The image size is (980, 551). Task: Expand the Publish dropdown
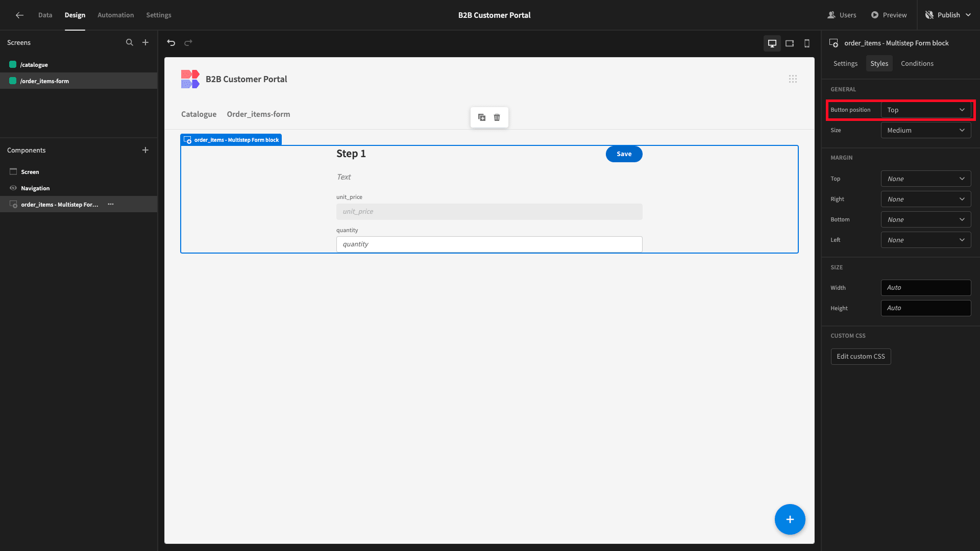click(x=968, y=15)
